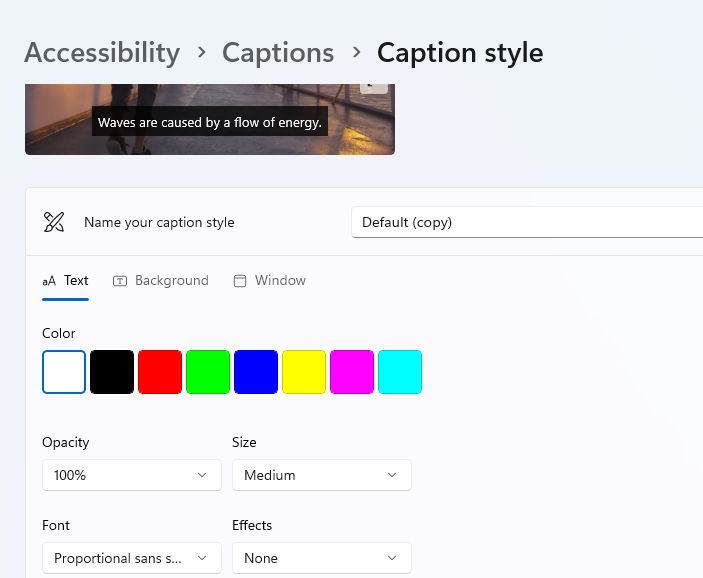The height and width of the screenshot is (578, 703).
Task: Navigate to Captions breadcrumb link
Action: (x=278, y=52)
